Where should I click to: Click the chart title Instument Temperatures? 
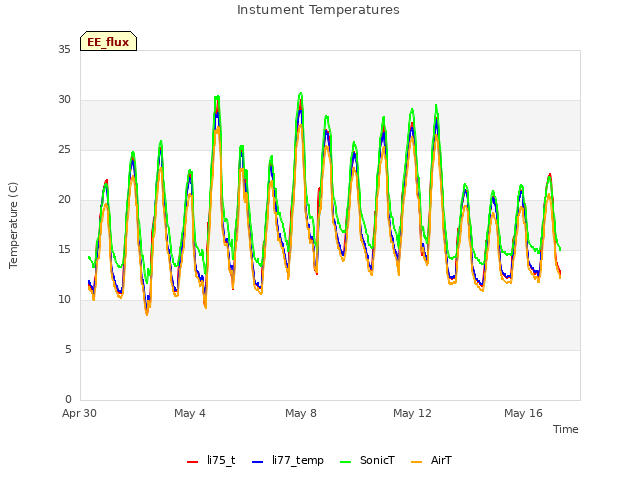click(318, 10)
